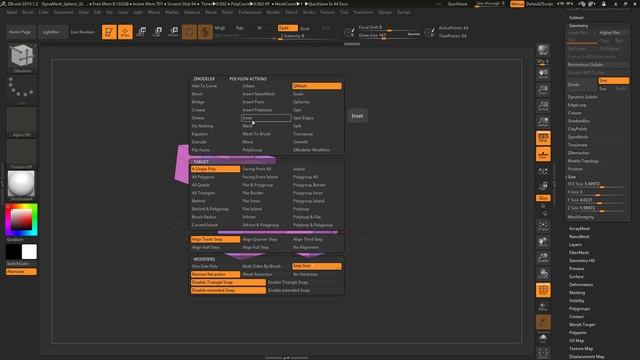
Task: Enable the Step Size modifier
Action: click(x=317, y=266)
